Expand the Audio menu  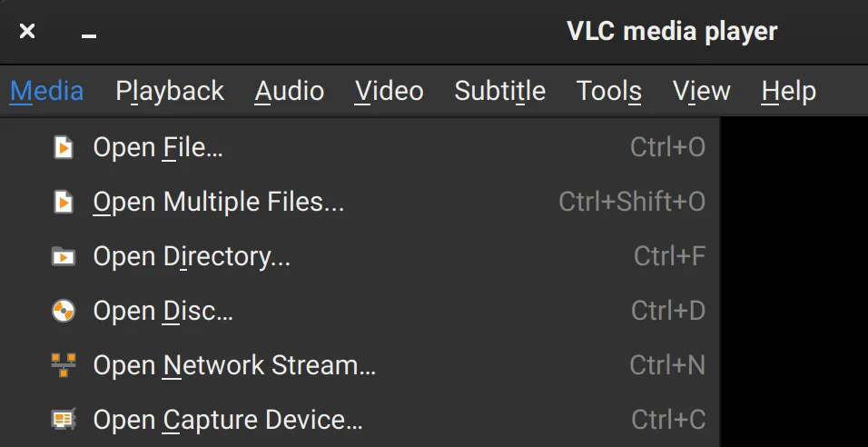coord(290,91)
